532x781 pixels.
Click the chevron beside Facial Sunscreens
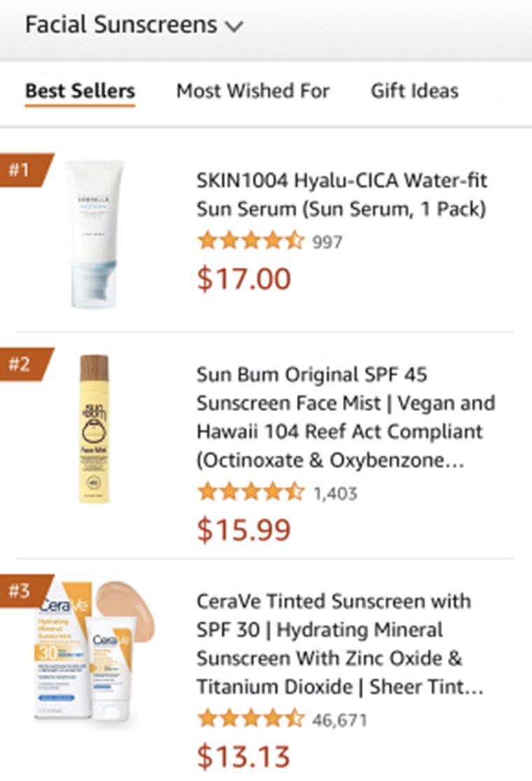tap(234, 26)
